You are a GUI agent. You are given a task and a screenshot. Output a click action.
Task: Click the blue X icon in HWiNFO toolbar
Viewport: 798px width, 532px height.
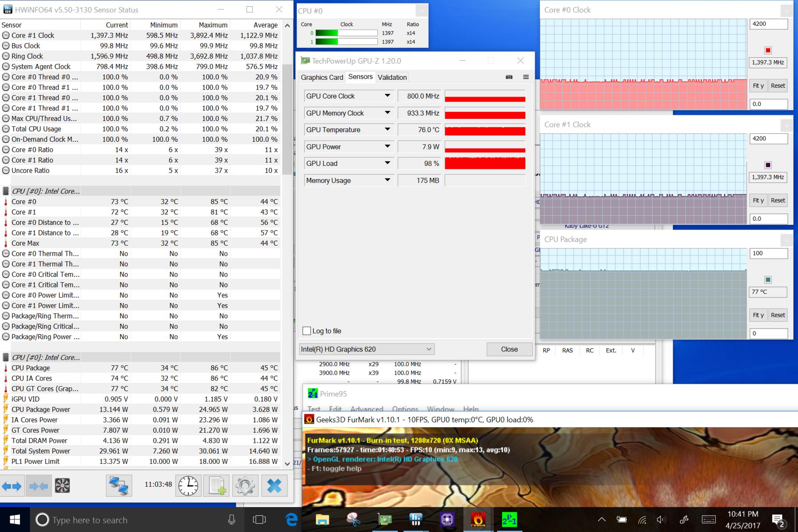tap(274, 486)
